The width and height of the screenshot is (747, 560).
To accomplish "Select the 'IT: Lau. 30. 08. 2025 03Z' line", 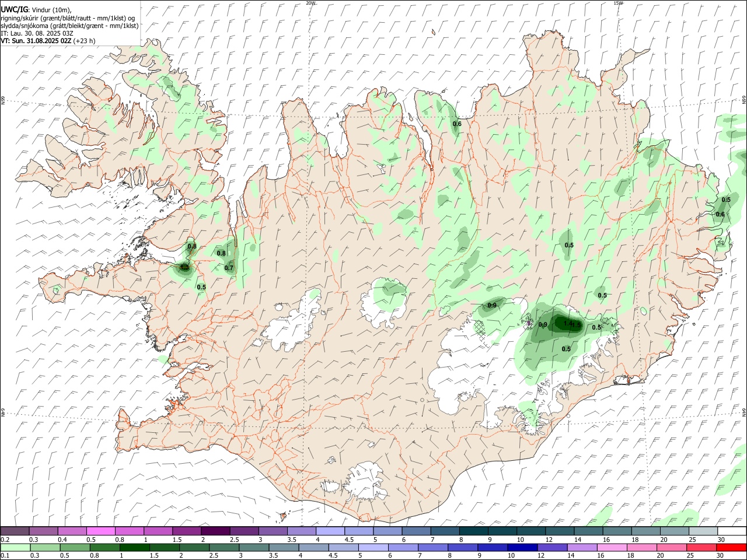I will point(37,33).
